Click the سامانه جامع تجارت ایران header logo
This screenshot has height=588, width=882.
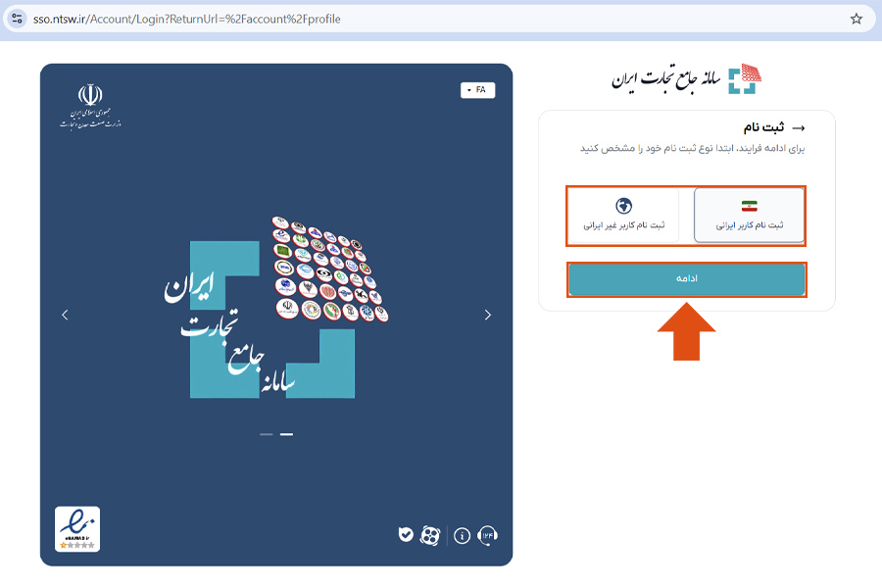pos(686,78)
